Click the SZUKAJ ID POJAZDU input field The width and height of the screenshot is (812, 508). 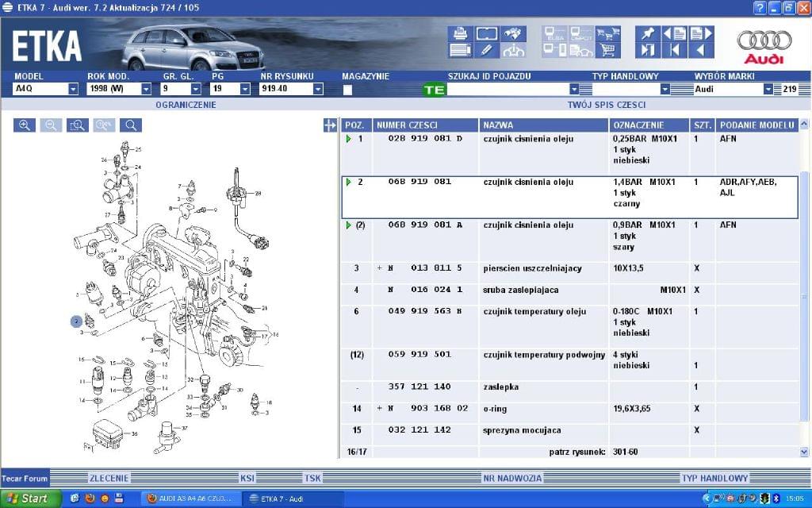[507, 89]
